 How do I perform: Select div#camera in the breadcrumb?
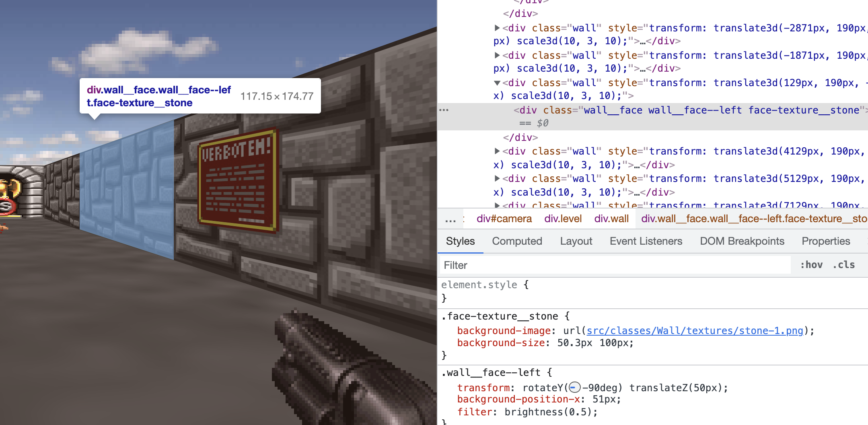pos(504,219)
